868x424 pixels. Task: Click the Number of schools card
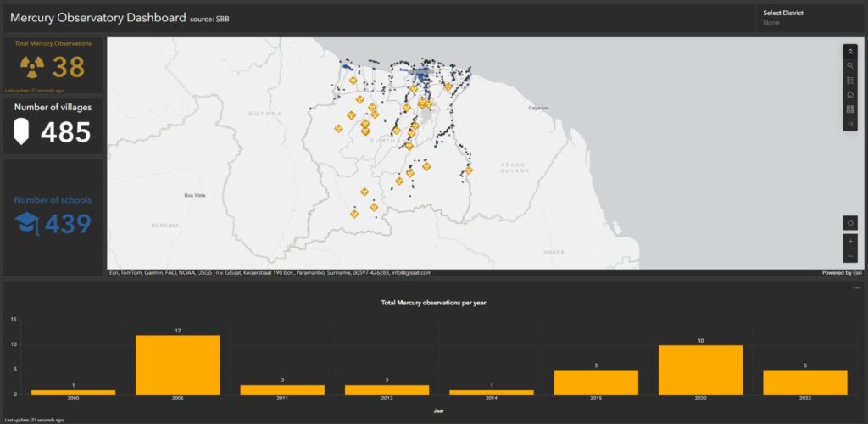pos(53,216)
